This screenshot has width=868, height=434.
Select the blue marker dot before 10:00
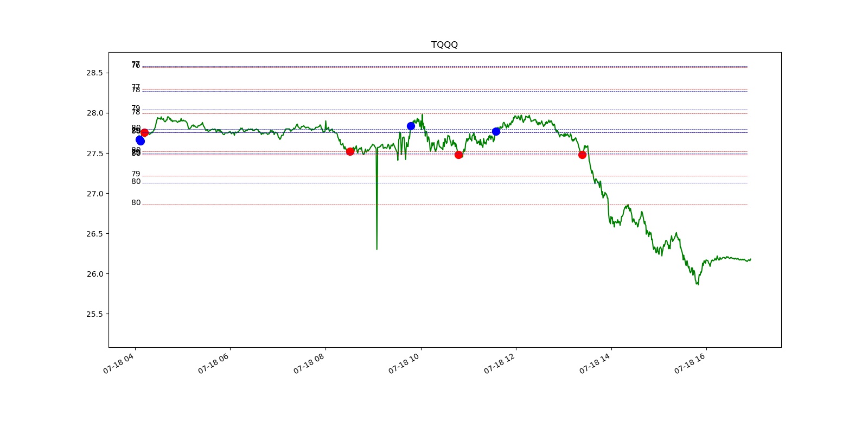coord(411,126)
